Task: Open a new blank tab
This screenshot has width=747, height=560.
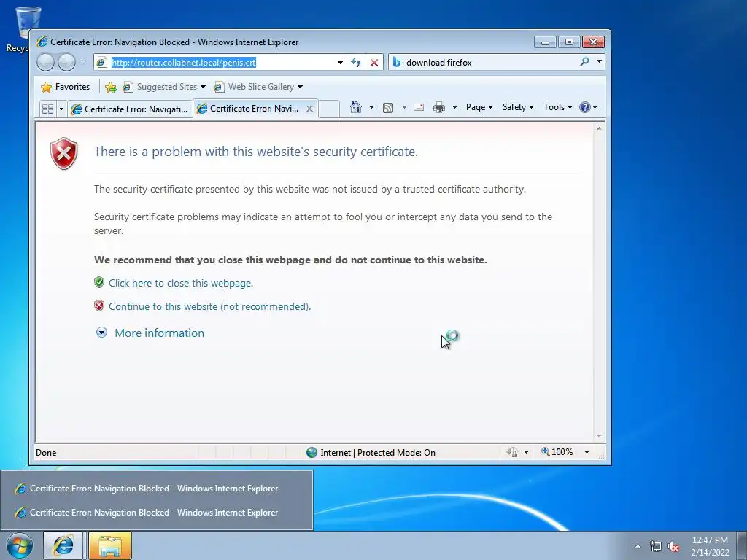Action: (x=329, y=109)
